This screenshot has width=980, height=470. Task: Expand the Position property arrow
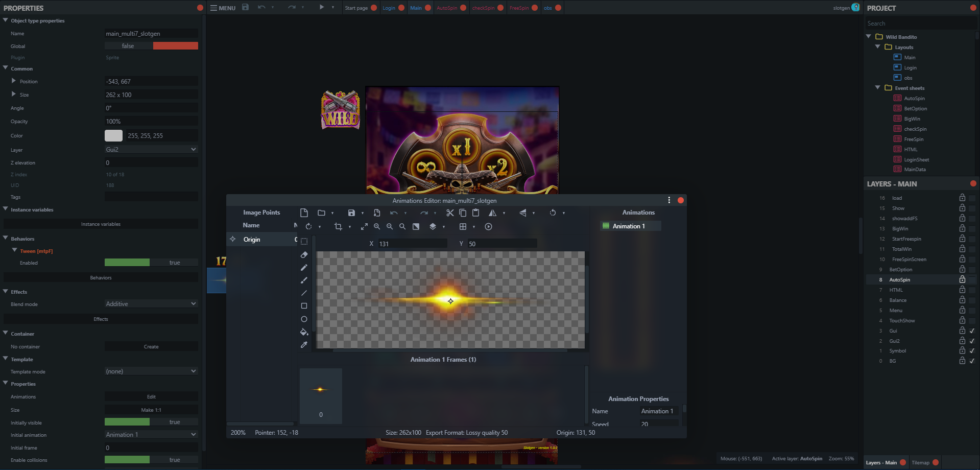click(x=14, y=81)
